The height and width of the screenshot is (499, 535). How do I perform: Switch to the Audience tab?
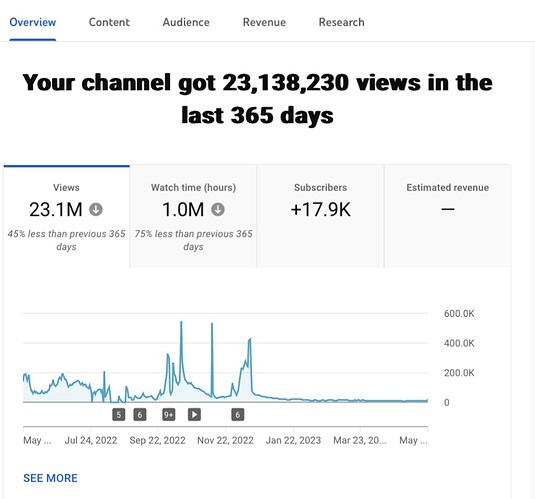pyautogui.click(x=186, y=22)
